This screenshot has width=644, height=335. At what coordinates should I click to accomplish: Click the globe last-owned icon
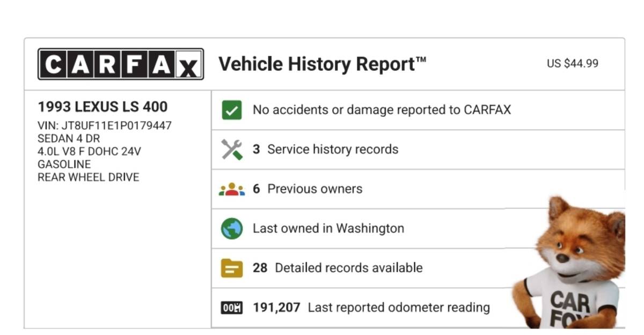click(232, 228)
